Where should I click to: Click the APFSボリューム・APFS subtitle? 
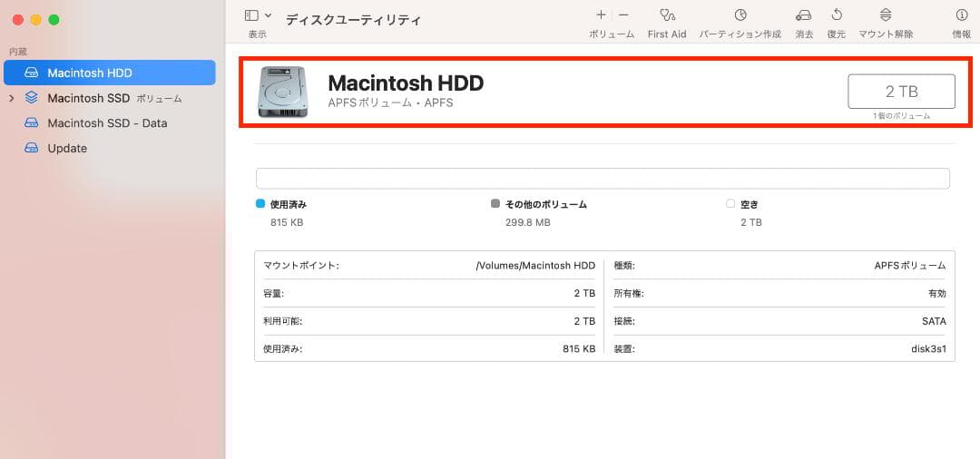point(390,103)
